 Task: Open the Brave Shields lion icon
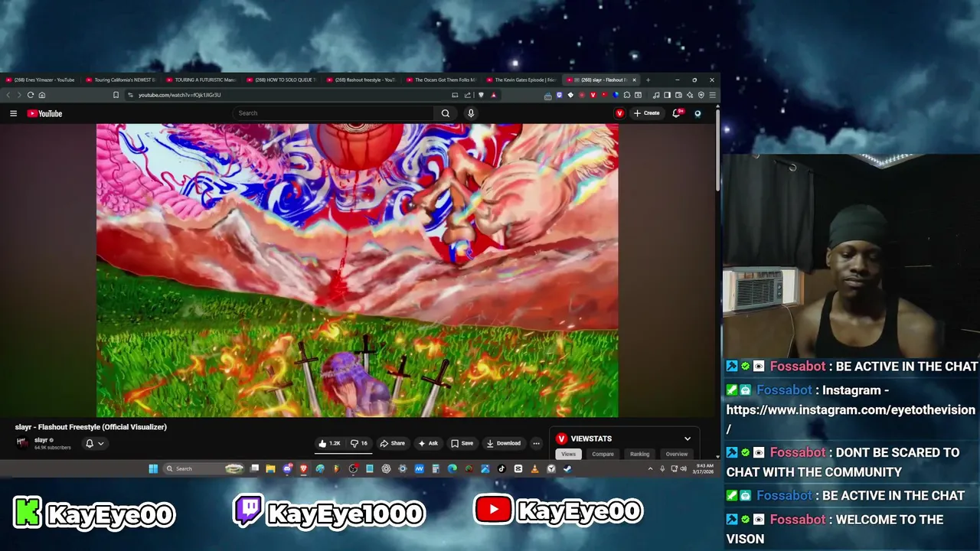click(481, 95)
